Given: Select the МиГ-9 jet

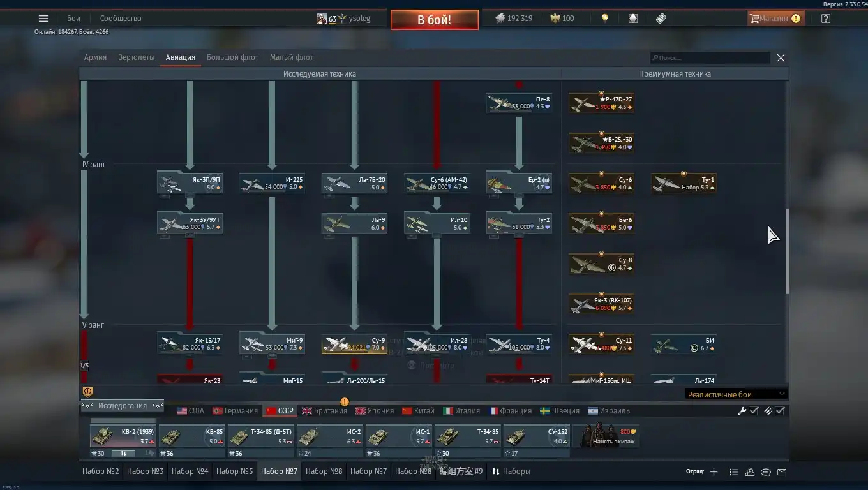Looking at the screenshot, I should tap(272, 344).
